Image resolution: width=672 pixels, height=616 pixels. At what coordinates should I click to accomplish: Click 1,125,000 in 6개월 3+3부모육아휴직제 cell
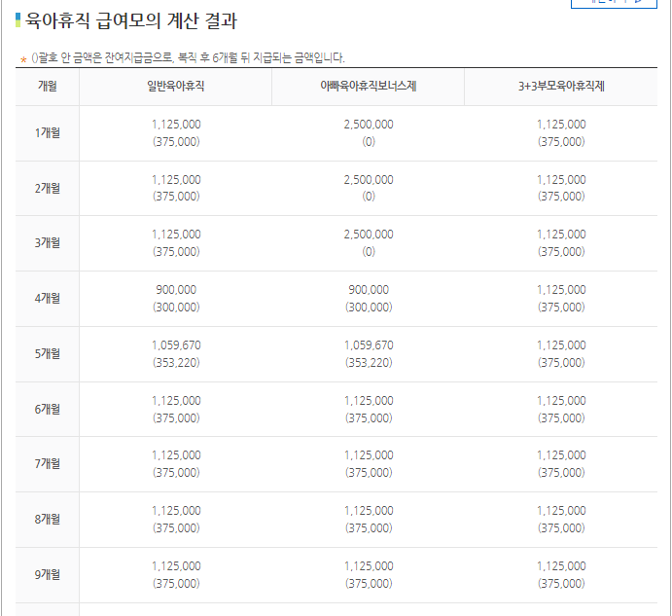pyautogui.click(x=561, y=401)
